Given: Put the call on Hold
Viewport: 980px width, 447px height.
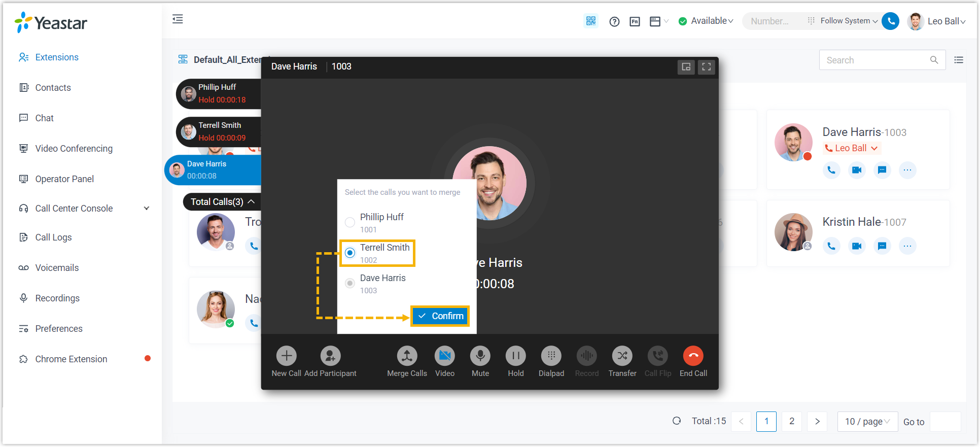Looking at the screenshot, I should [x=516, y=361].
